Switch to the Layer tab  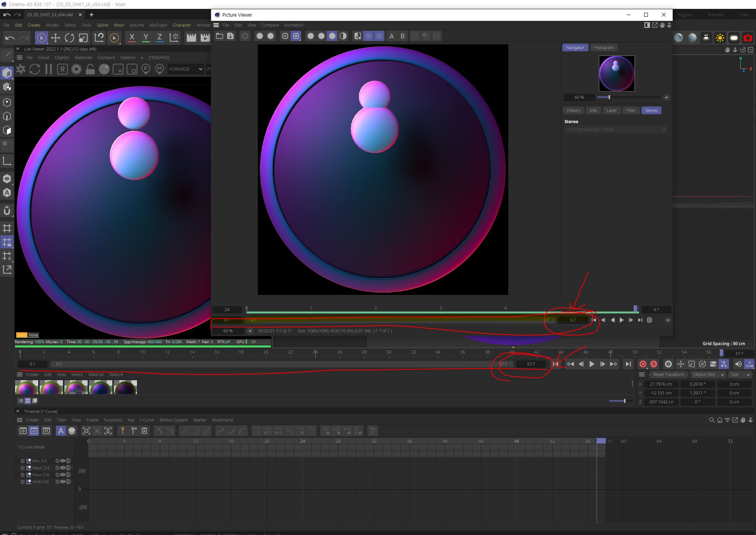click(612, 110)
